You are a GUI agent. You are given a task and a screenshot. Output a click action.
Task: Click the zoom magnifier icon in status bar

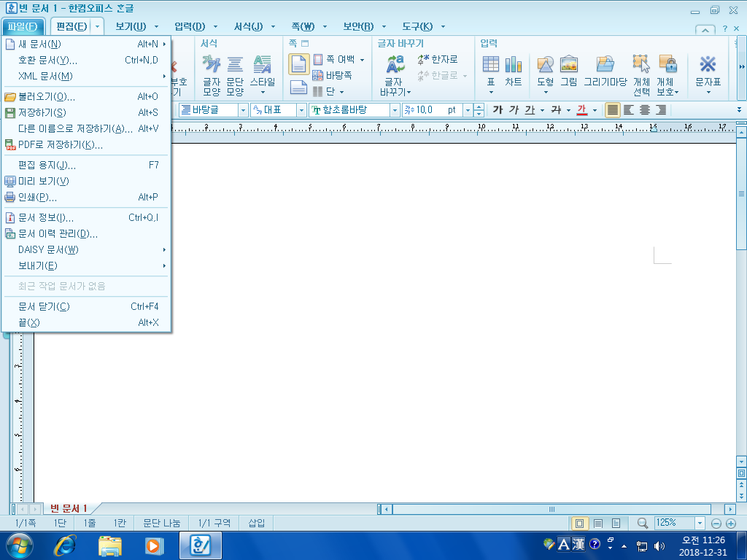[643, 523]
